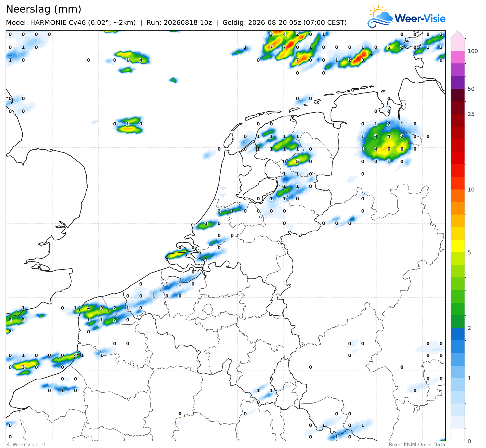The image size is (486, 448).
Task: Select the dark red 25 mm color band
Action: pyautogui.click(x=458, y=108)
